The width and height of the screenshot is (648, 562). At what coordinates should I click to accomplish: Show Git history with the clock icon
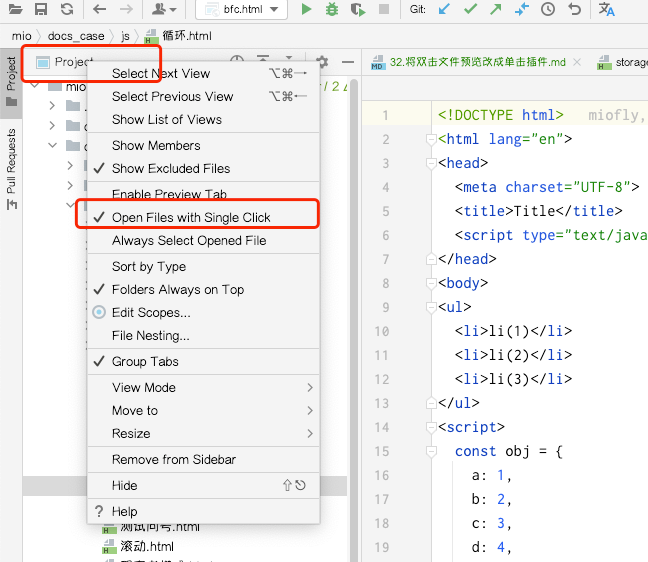coord(548,9)
